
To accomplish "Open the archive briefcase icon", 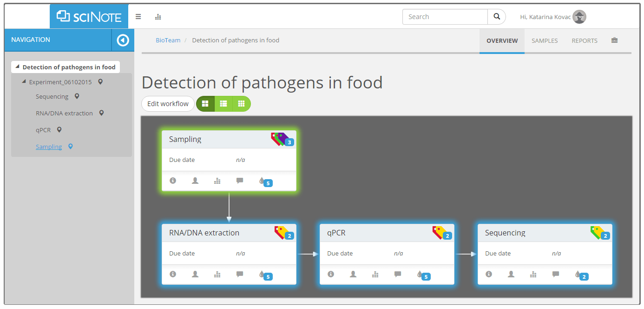I will coord(614,40).
